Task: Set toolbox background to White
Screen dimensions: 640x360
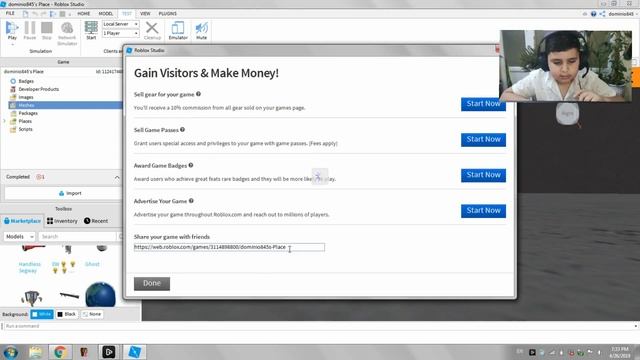Action: [42, 314]
